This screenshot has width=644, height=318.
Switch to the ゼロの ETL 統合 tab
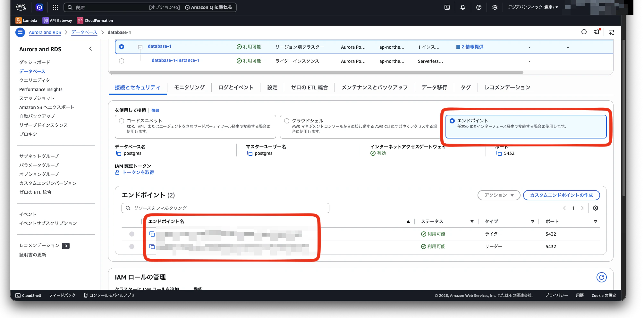click(309, 88)
